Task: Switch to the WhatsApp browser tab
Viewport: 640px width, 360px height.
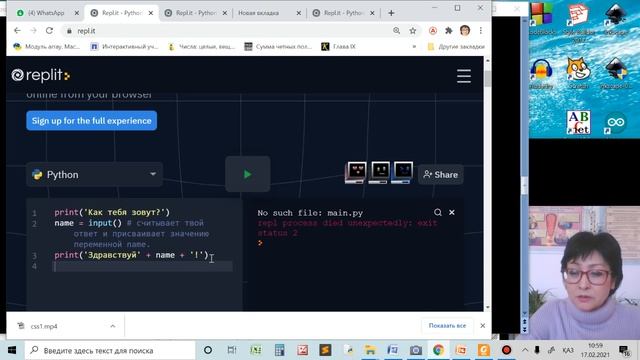Action: click(x=46, y=13)
